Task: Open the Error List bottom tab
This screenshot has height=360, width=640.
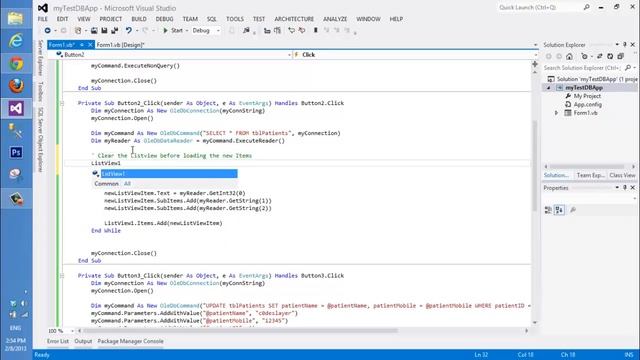Action: pos(58,341)
